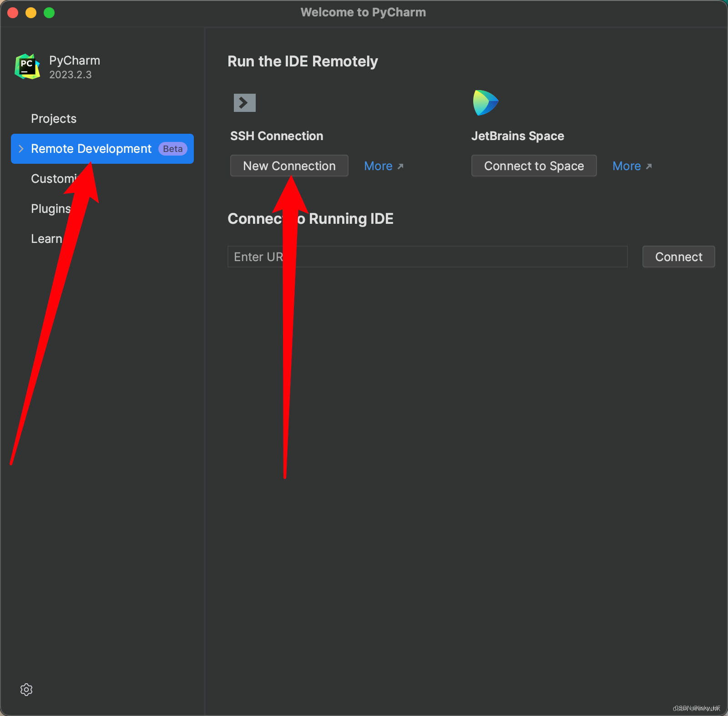Click the Connect button

678,257
